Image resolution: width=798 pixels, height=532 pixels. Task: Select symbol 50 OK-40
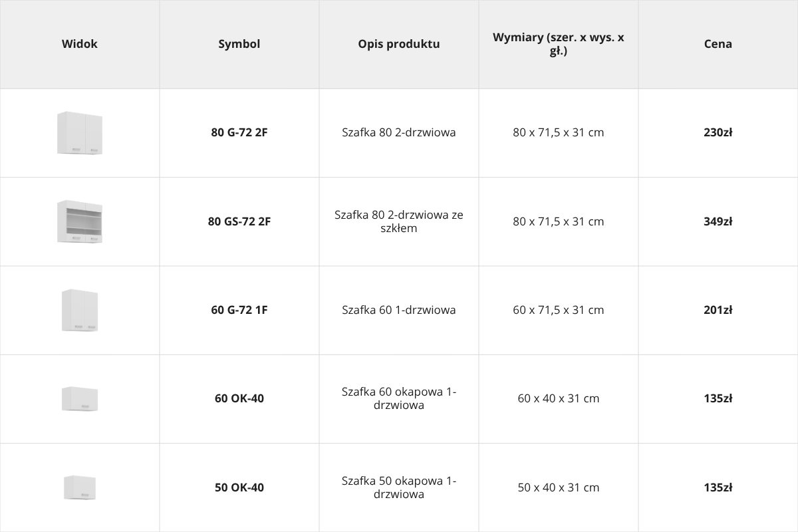(x=239, y=487)
